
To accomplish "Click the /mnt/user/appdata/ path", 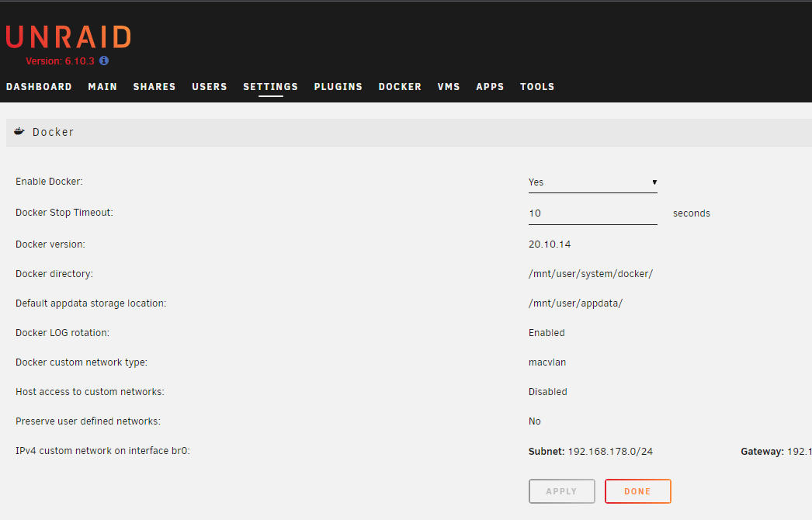I will pyautogui.click(x=575, y=303).
